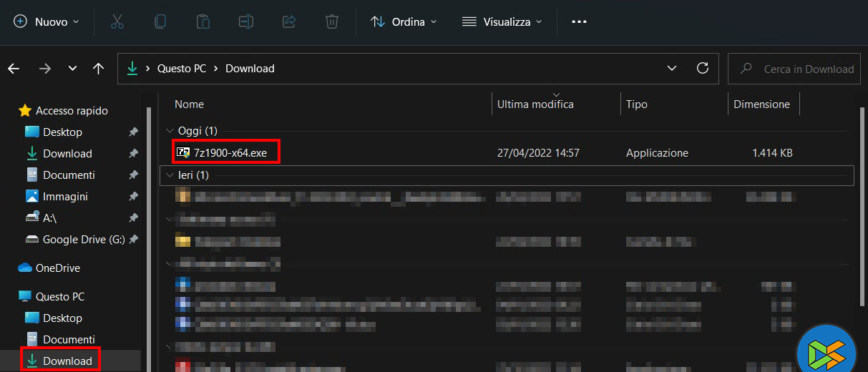
Task: Click Download in the address bar path
Action: pyautogui.click(x=250, y=69)
